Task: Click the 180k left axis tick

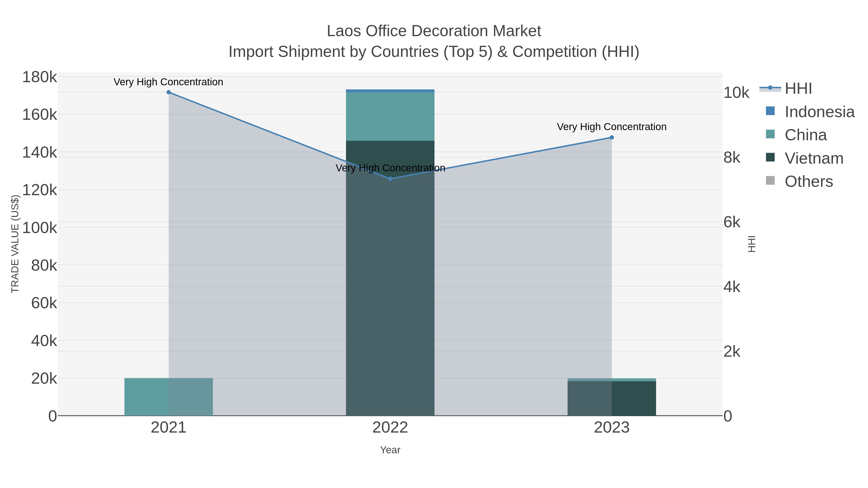Action: (x=40, y=77)
